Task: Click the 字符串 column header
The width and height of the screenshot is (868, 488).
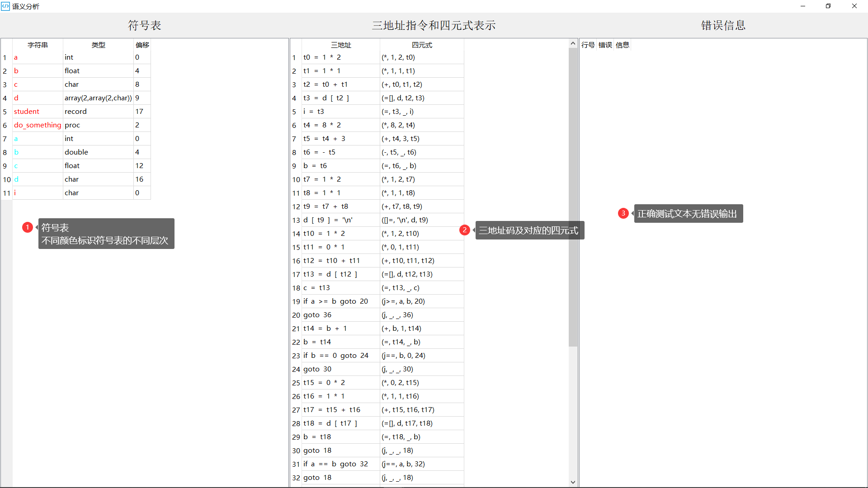Action: point(38,45)
